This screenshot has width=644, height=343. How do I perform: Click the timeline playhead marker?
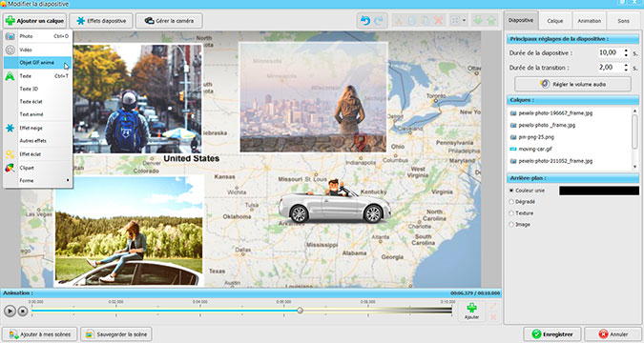(301, 311)
